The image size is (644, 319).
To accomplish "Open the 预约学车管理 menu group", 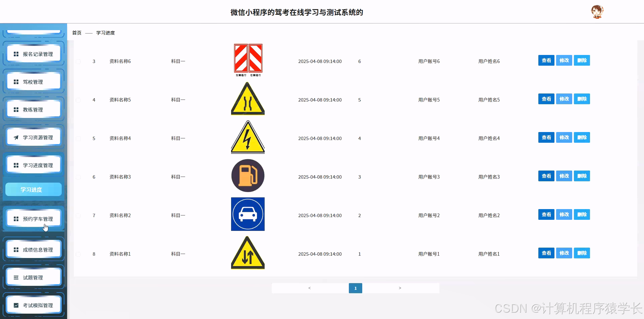I will click(x=34, y=218).
